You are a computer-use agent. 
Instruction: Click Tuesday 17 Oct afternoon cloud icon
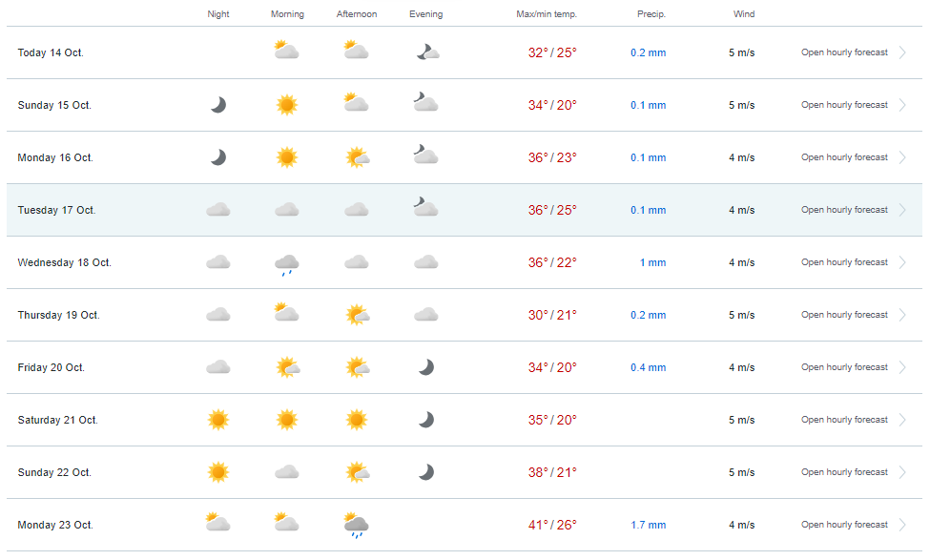click(x=357, y=210)
